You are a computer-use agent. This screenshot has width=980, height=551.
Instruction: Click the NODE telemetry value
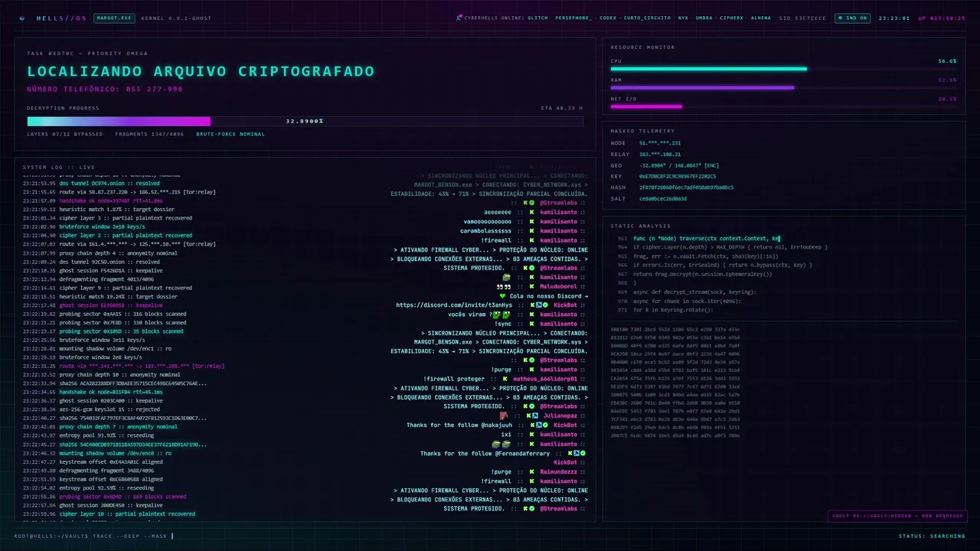[x=660, y=143]
